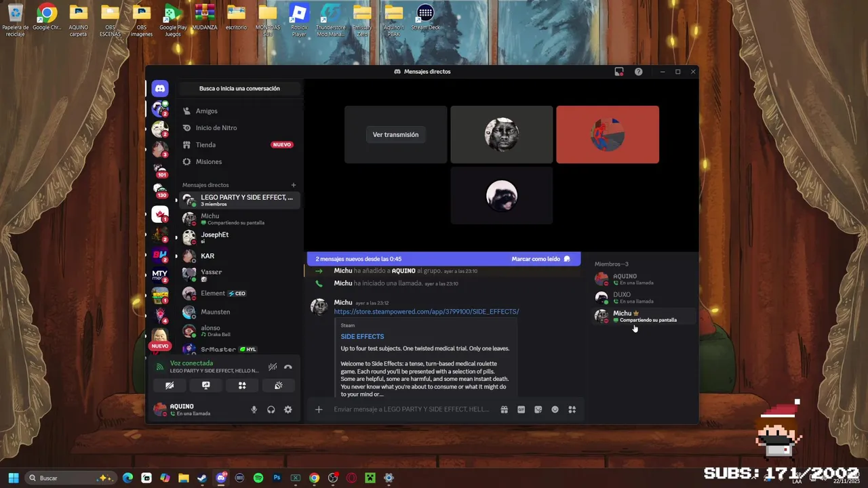The image size is (868, 488).
Task: Click the conversation search box
Action: coord(239,89)
